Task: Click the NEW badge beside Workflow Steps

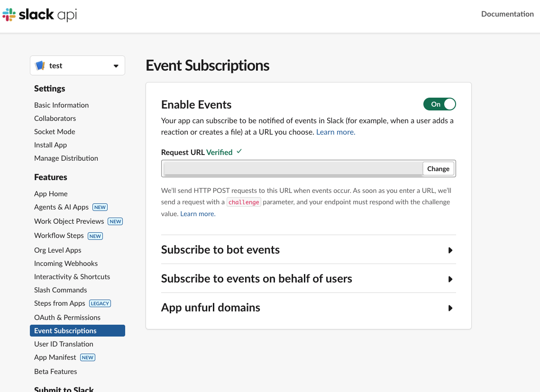Action: (x=95, y=236)
